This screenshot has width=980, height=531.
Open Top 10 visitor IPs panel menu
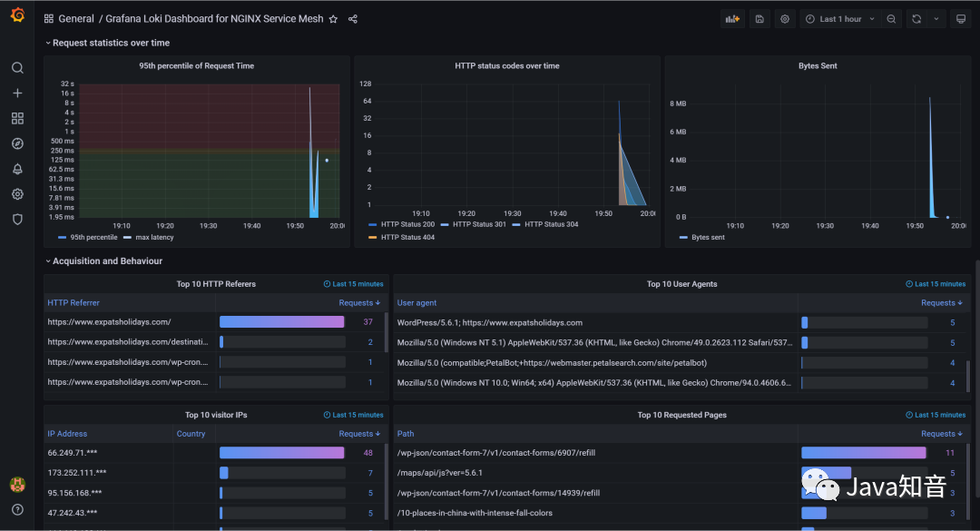pos(216,415)
